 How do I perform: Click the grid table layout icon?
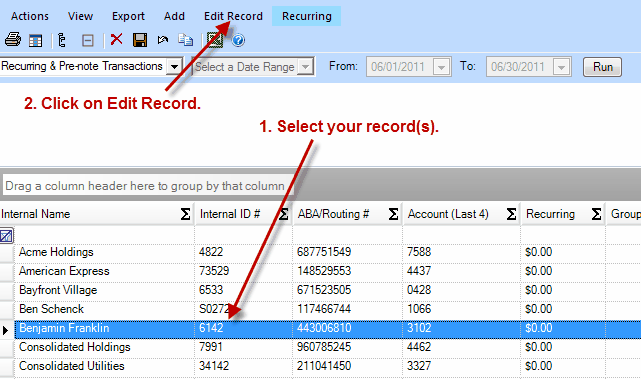coord(36,40)
